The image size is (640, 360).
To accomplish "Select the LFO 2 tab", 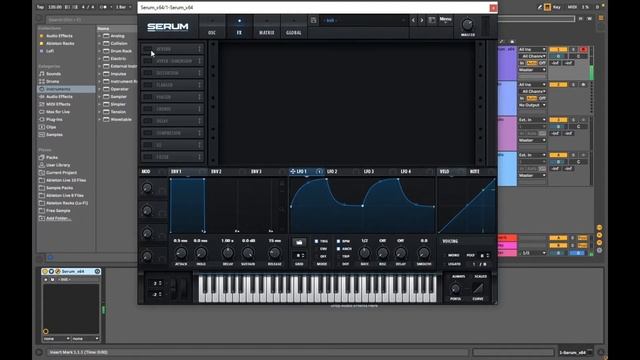I will point(332,172).
